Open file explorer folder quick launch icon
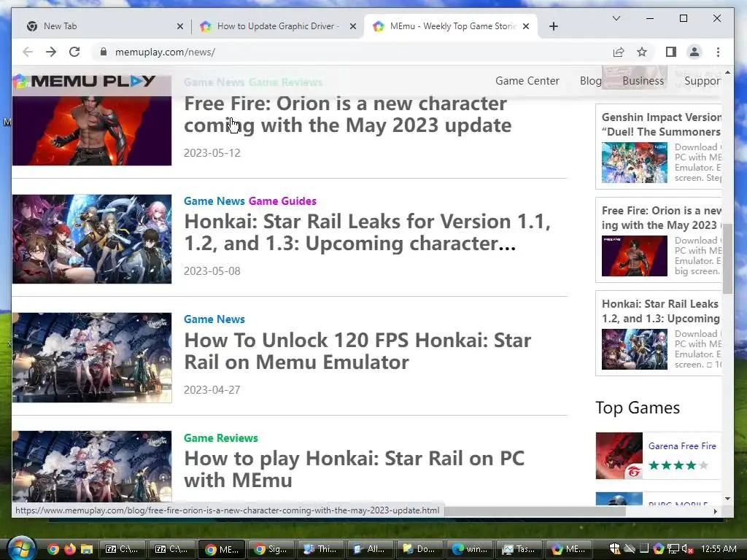The height and width of the screenshot is (560, 747). 86,550
